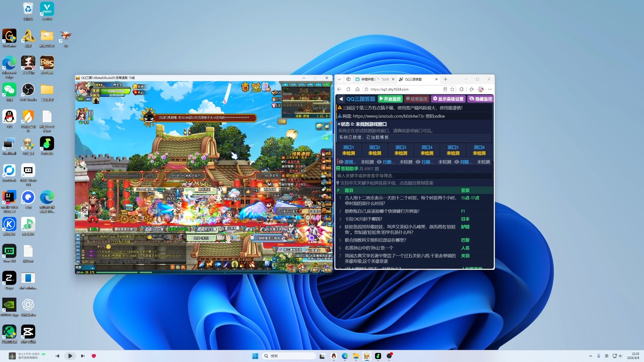
Task: Show hidden system tray icons chevron
Action: 591,356
